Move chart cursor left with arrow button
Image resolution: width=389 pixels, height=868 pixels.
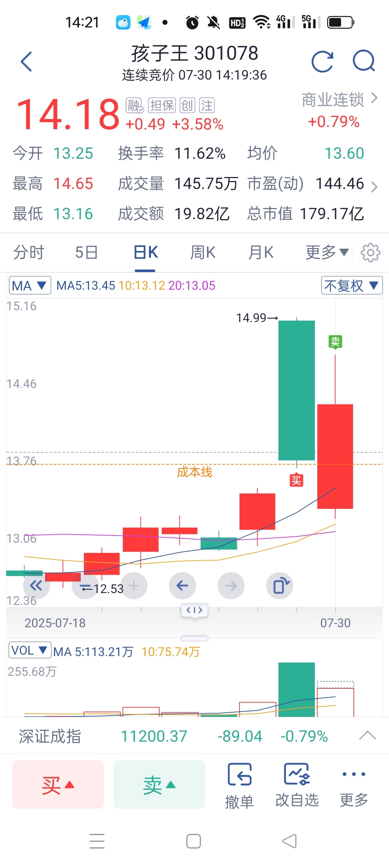tap(182, 586)
